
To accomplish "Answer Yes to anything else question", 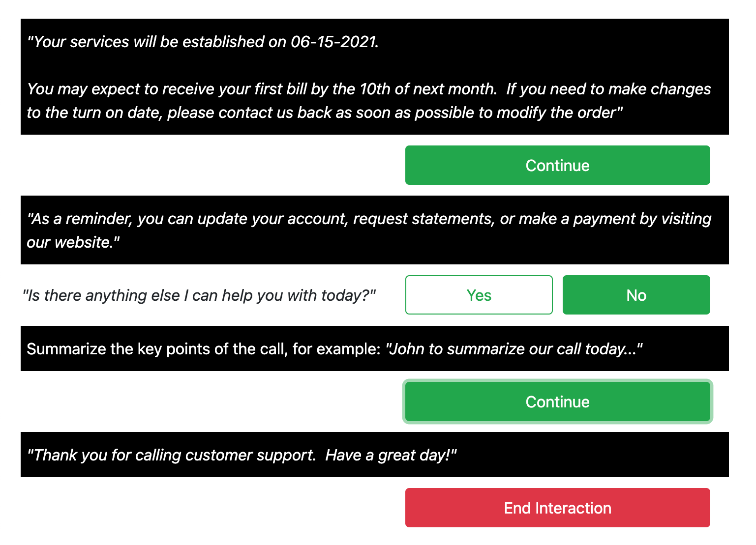I will point(479,295).
